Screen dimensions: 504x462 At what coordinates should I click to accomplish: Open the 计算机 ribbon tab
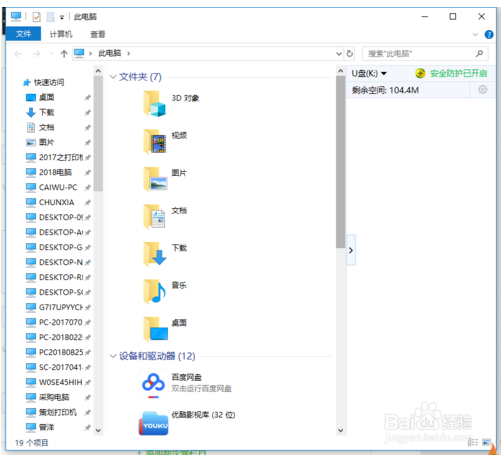point(61,34)
